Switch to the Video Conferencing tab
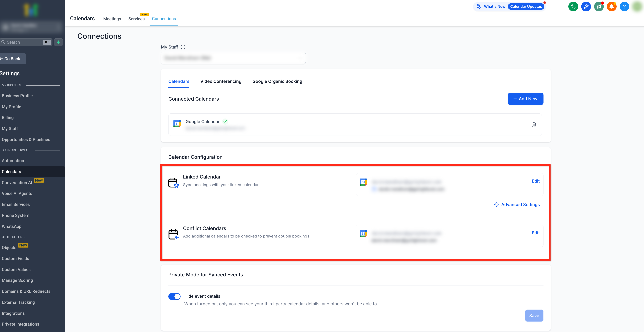The height and width of the screenshot is (332, 644). pyautogui.click(x=221, y=81)
